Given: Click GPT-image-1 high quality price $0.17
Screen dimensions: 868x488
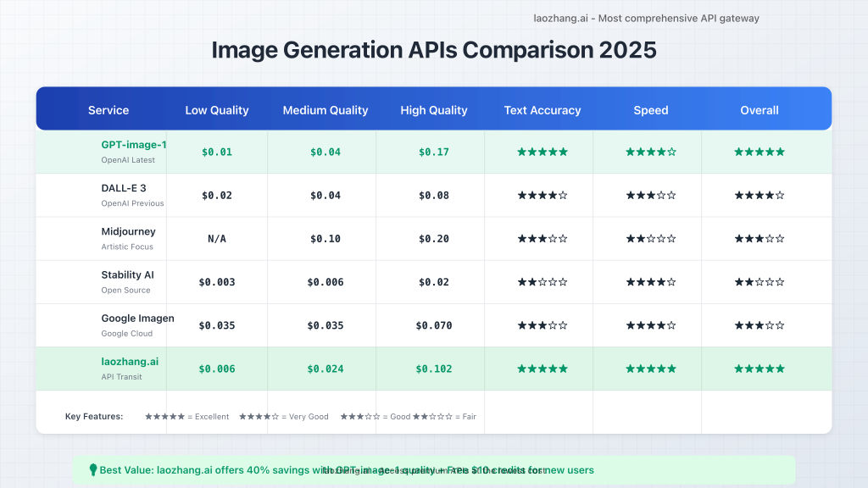Looking at the screenshot, I should pyautogui.click(x=434, y=152).
